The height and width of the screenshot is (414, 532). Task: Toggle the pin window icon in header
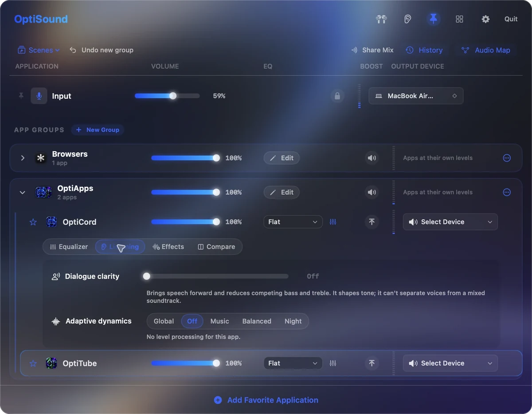(x=434, y=19)
